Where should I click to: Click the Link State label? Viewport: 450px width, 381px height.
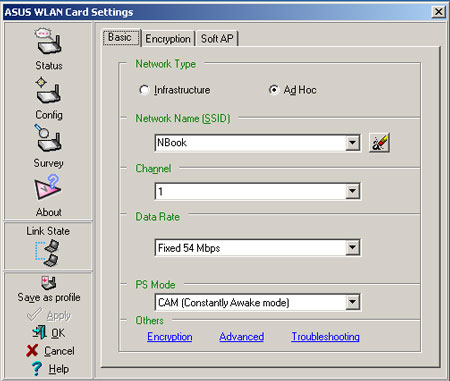(48, 231)
